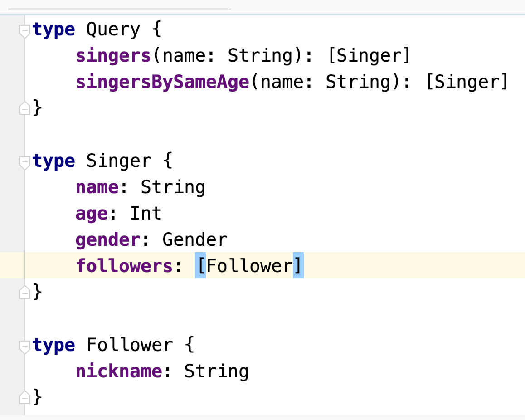525x420 pixels.
Task: Click the horizontal scrollbar at the top
Action: click(x=120, y=9)
